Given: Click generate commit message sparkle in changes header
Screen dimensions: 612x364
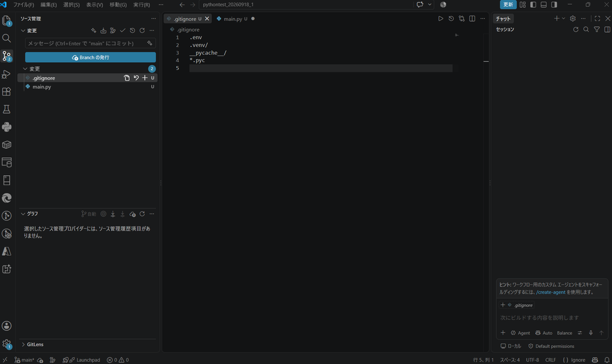Looking at the screenshot, I should tap(94, 30).
